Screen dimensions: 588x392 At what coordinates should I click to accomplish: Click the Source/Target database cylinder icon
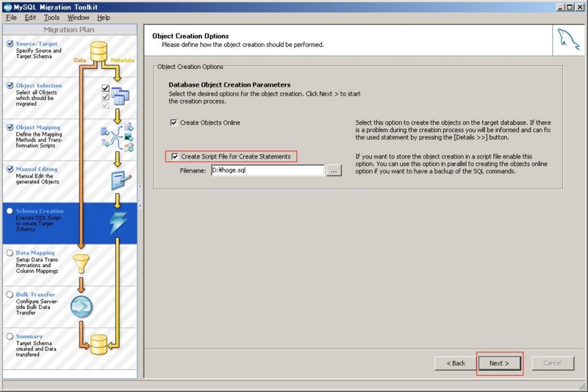(98, 51)
